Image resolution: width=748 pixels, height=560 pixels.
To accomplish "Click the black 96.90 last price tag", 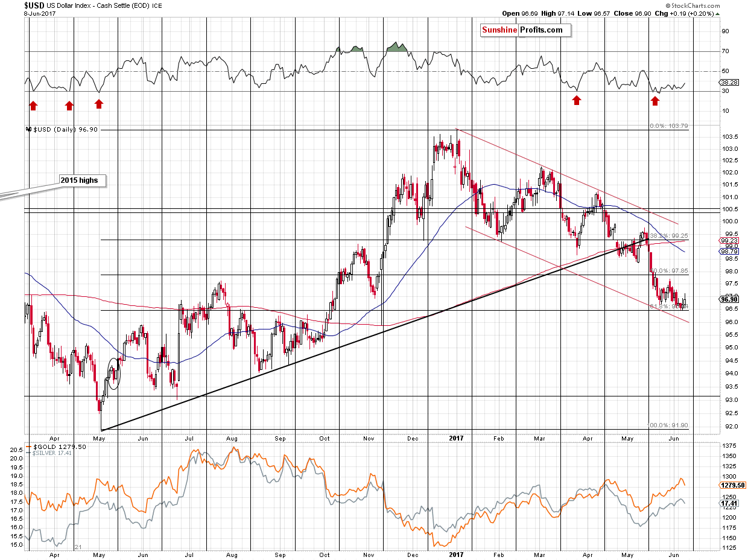I will click(728, 299).
